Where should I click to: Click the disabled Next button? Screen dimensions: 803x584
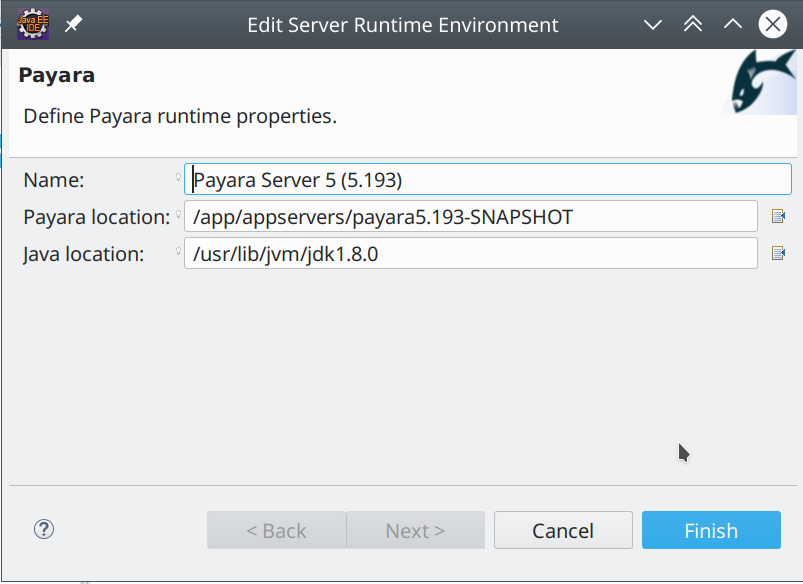(x=415, y=530)
